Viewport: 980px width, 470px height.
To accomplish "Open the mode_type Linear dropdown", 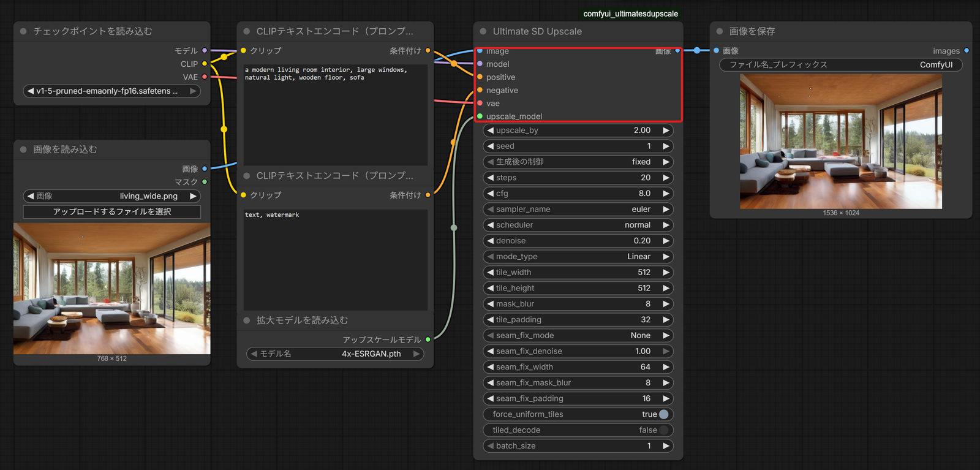I will click(x=578, y=257).
